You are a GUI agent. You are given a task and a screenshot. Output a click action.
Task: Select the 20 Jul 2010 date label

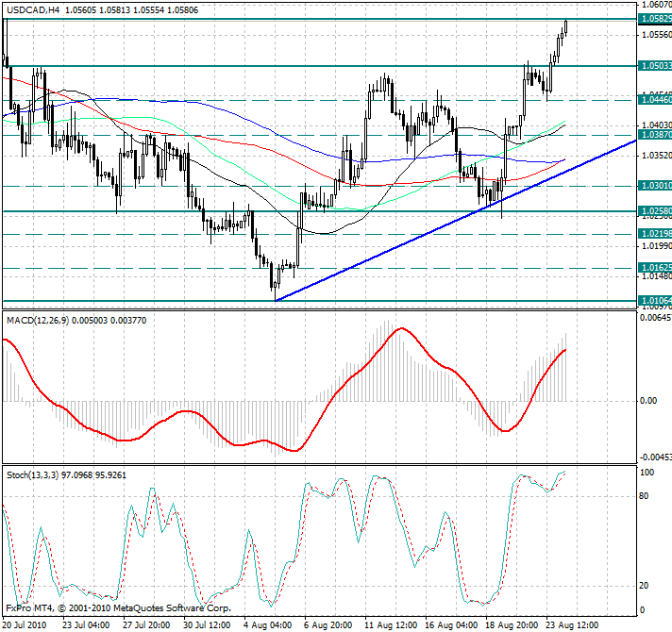(25, 624)
